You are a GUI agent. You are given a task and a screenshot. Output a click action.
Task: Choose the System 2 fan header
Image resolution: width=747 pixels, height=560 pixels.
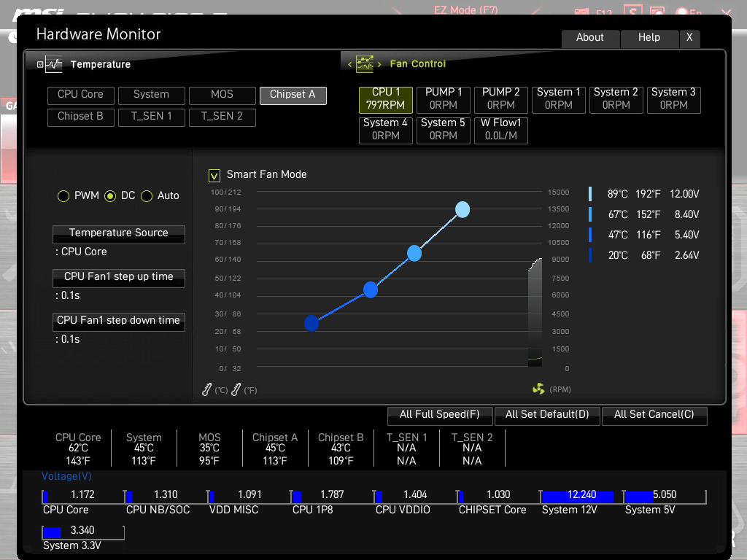coord(616,99)
